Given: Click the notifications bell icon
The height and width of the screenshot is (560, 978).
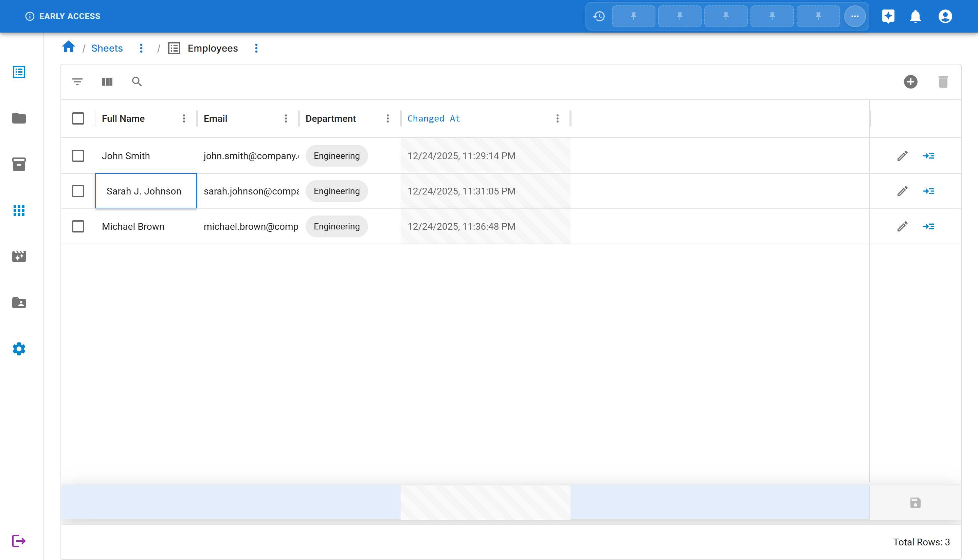Looking at the screenshot, I should 915,16.
